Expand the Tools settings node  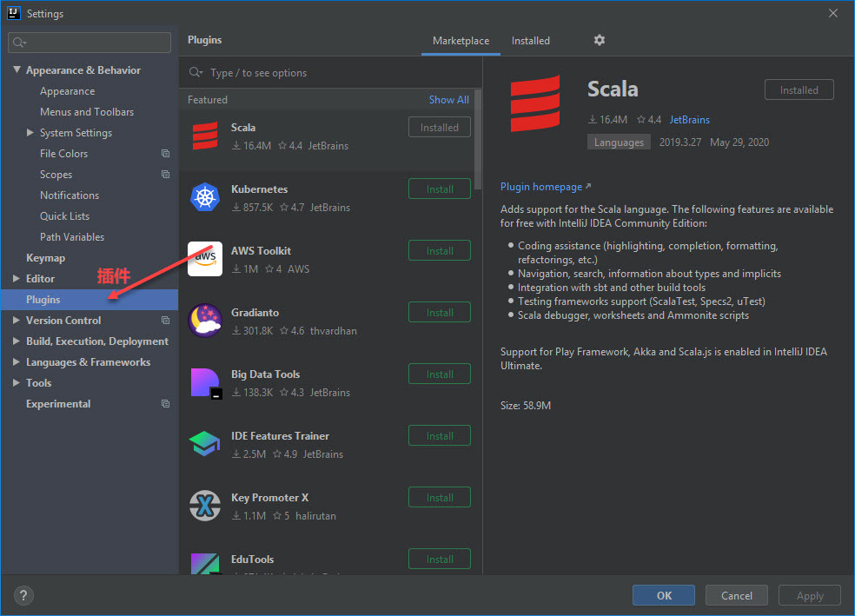click(x=17, y=382)
